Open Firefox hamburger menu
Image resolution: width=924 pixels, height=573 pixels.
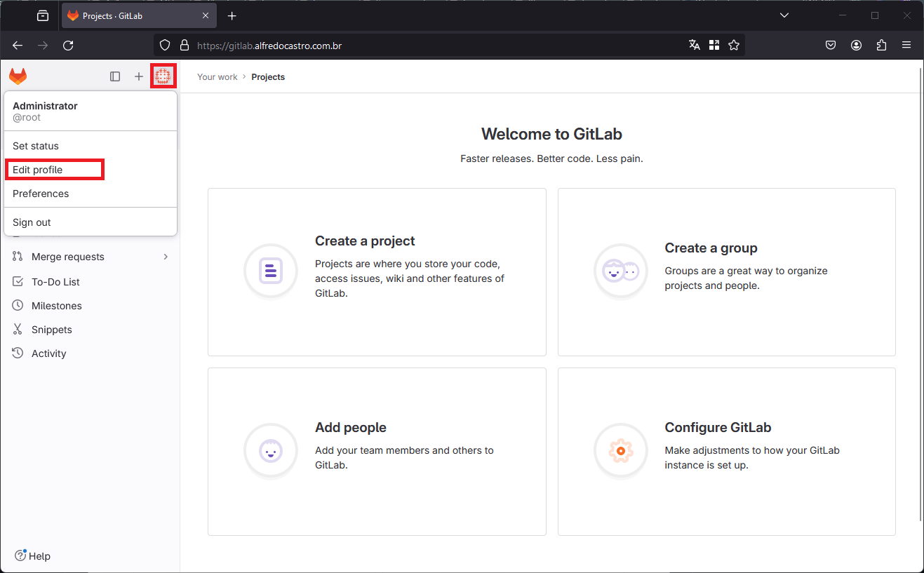pos(906,45)
